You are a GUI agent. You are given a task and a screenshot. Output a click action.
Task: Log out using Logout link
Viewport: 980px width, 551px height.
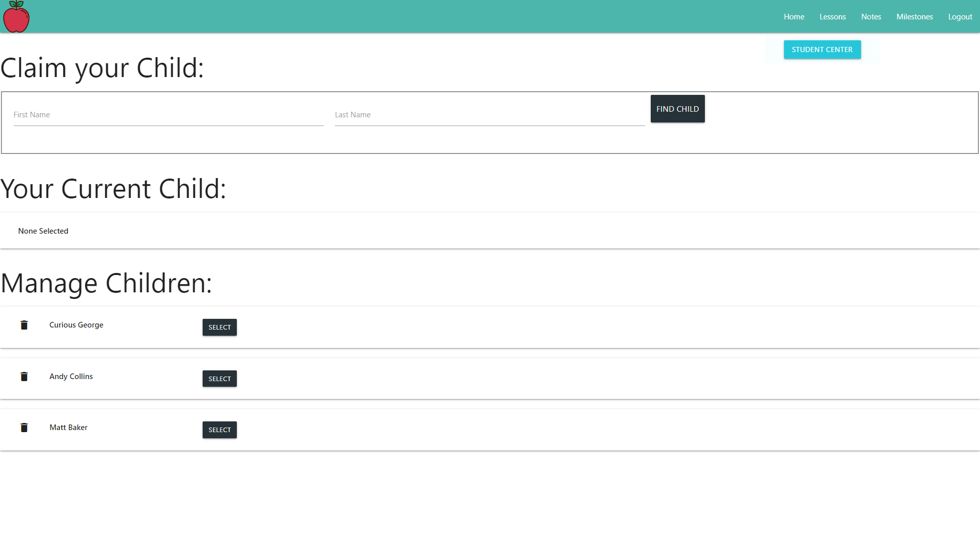[960, 17]
